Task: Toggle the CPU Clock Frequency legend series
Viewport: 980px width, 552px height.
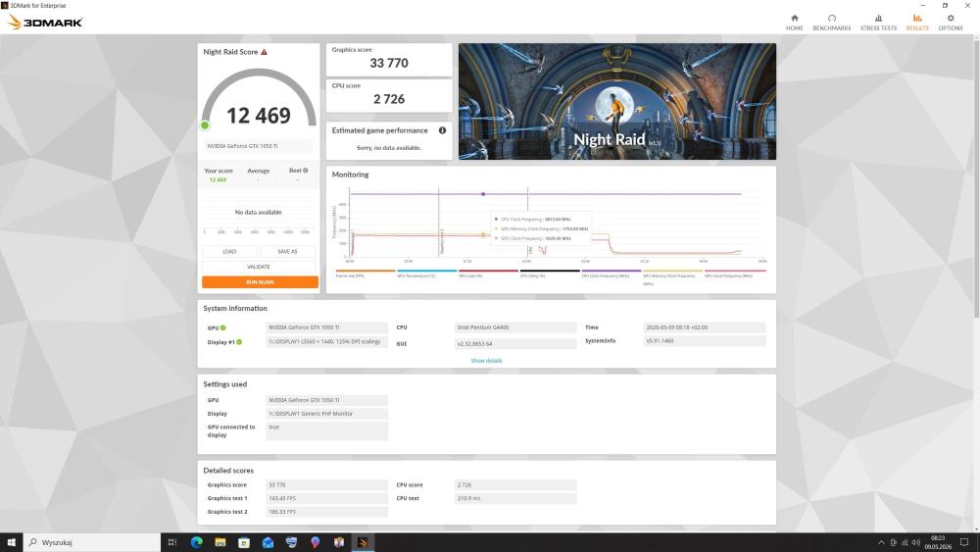Action: 611,274
